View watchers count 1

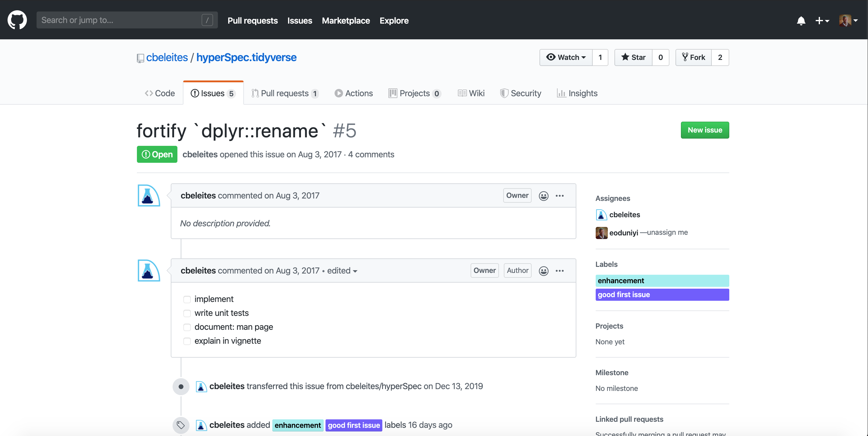click(600, 57)
